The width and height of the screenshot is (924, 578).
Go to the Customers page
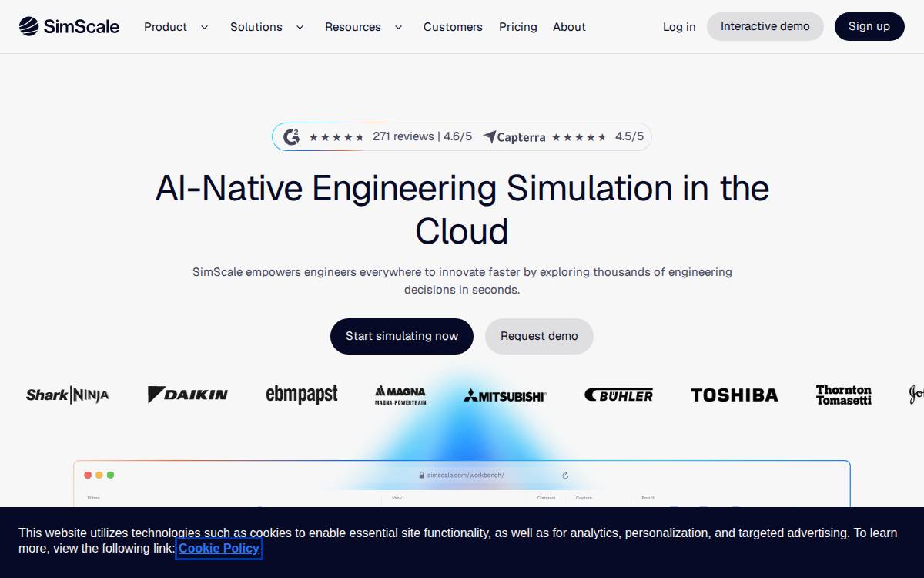click(x=453, y=27)
